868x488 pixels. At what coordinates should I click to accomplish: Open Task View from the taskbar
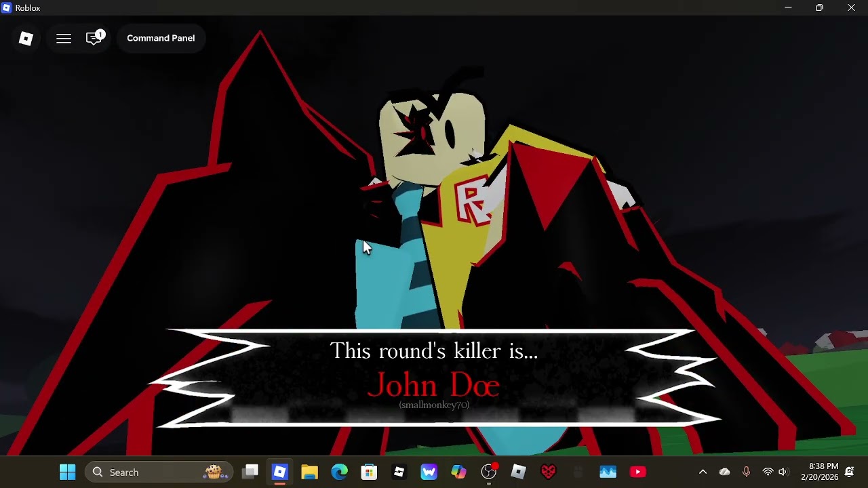pyautogui.click(x=251, y=472)
